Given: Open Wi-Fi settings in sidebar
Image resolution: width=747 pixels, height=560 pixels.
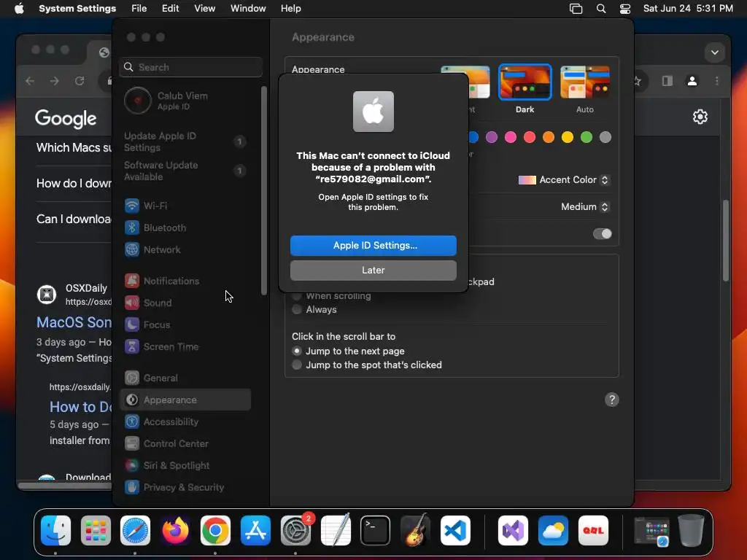Looking at the screenshot, I should click(x=185, y=206).
